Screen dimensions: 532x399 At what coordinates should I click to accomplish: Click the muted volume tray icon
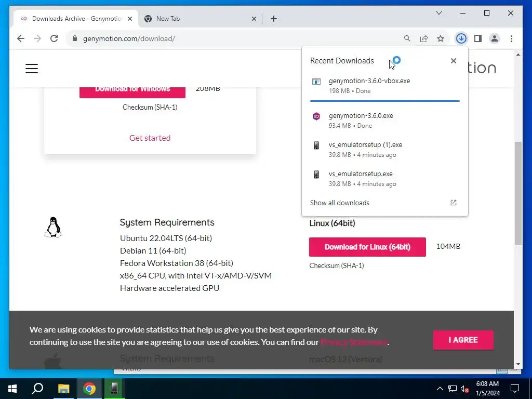coord(465,389)
